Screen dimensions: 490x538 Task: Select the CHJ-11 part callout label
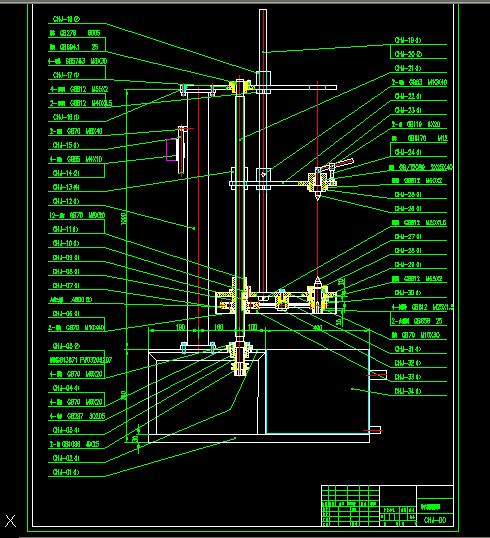click(x=66, y=229)
